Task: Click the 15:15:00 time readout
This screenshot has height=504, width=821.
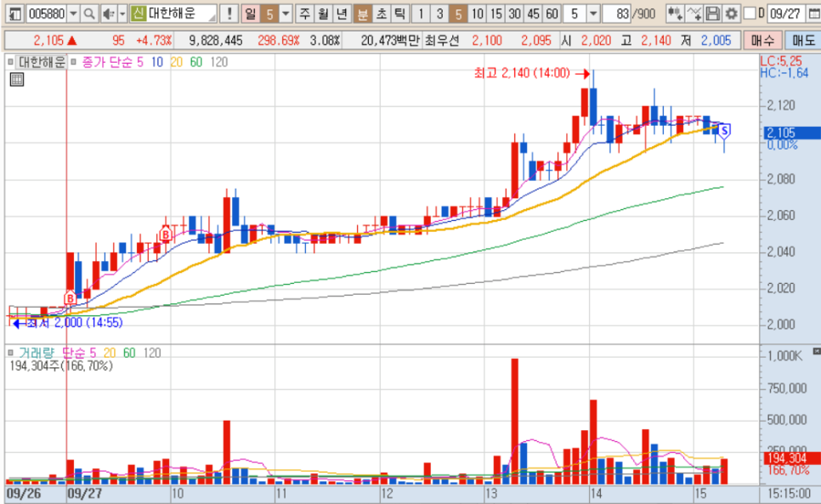Action: pyautogui.click(x=789, y=494)
